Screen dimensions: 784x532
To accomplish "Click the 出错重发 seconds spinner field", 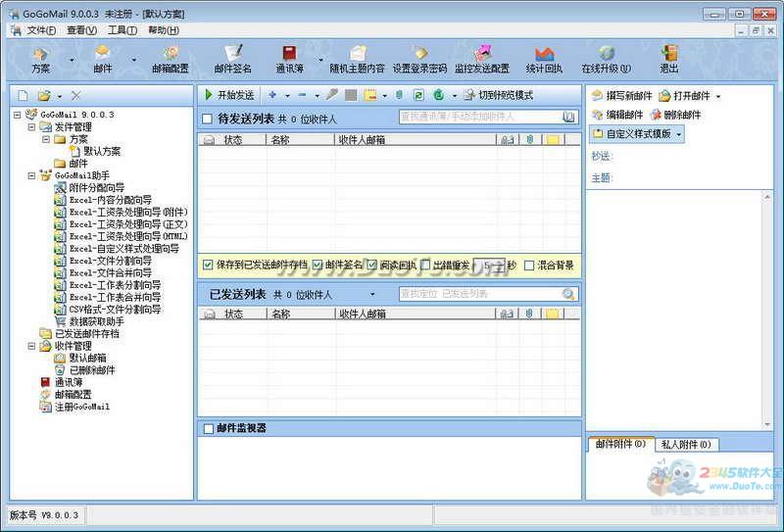I will (x=489, y=265).
